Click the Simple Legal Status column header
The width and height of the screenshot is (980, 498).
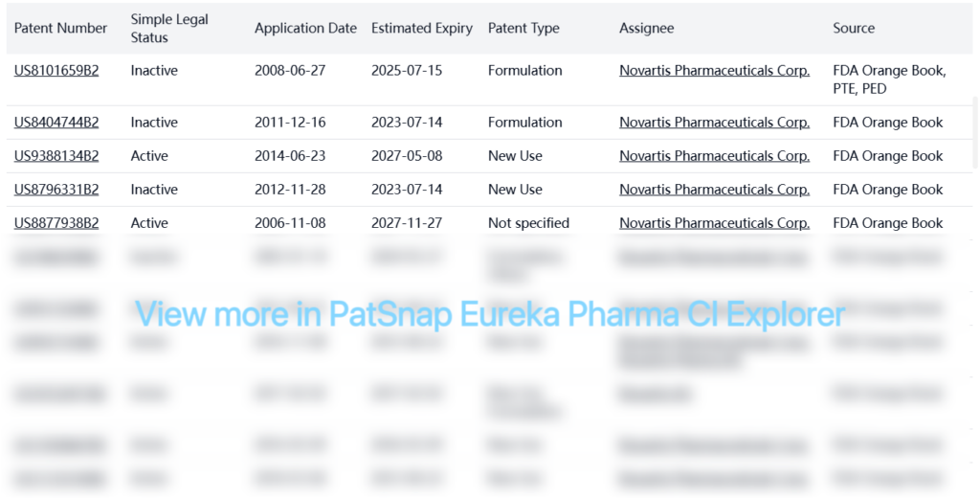[169, 28]
